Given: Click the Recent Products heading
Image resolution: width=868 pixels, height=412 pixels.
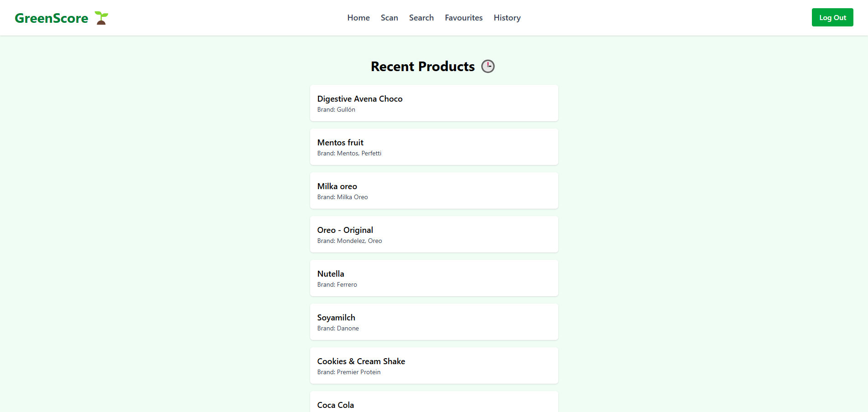Looking at the screenshot, I should coord(423,67).
